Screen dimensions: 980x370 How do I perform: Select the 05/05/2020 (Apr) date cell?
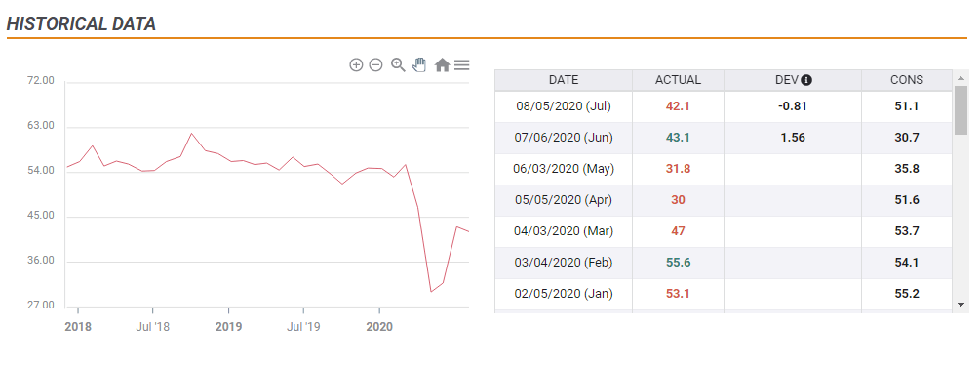coord(563,200)
